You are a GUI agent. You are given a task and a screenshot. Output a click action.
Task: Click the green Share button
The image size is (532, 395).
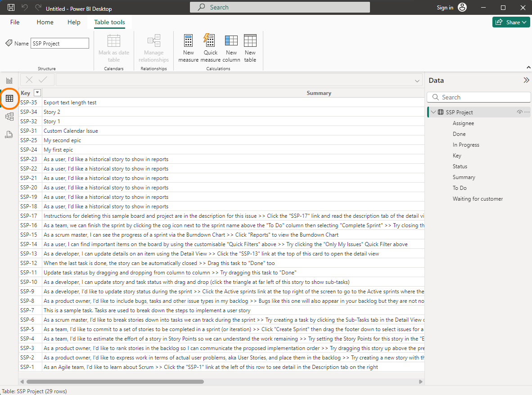511,22
